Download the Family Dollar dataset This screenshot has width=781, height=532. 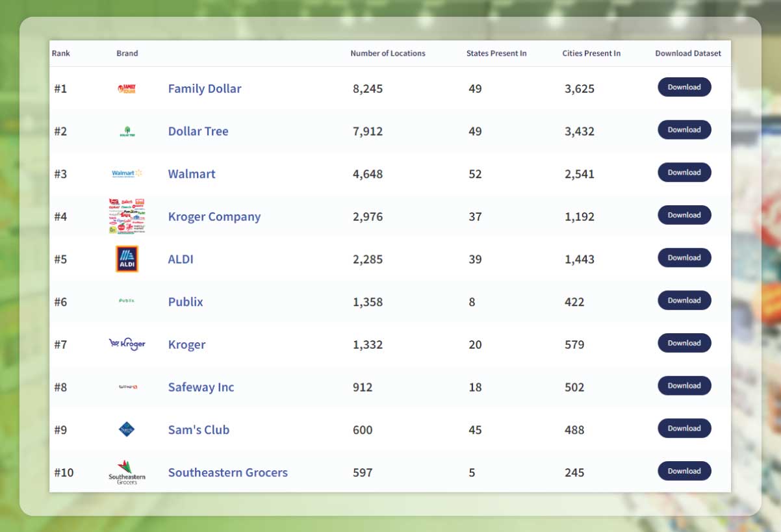684,87
